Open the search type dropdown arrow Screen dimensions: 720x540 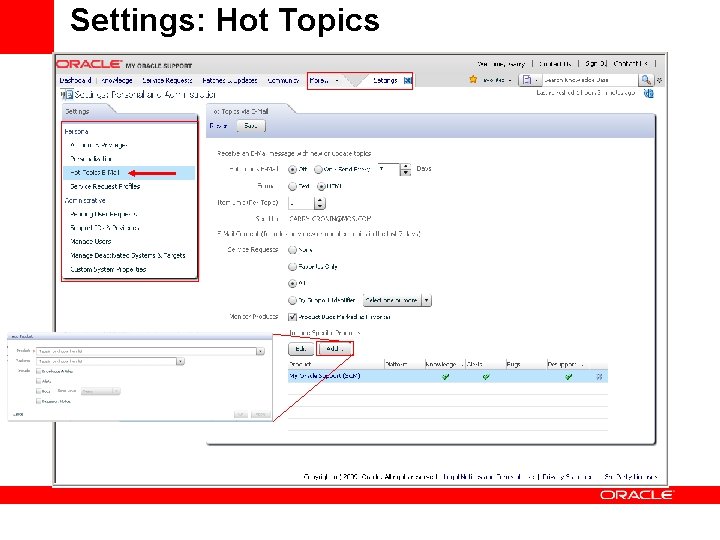click(536, 80)
